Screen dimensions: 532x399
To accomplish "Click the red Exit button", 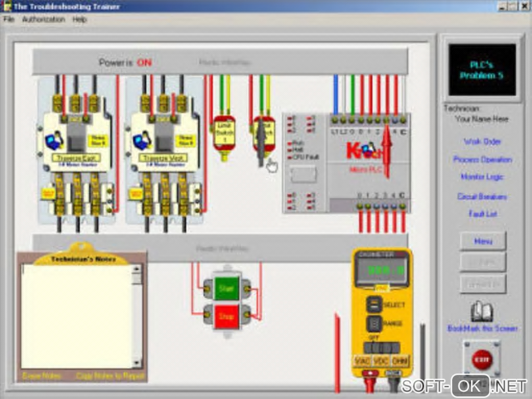I will pos(482,359).
